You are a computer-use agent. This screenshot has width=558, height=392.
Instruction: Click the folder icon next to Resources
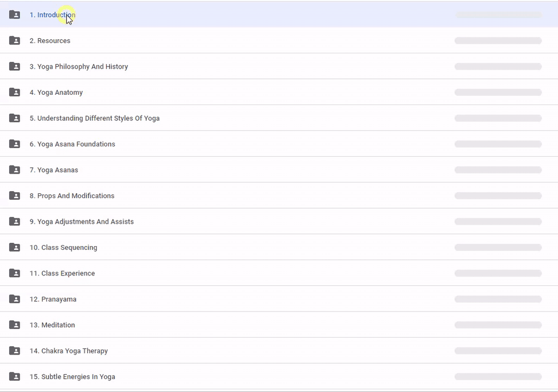click(15, 41)
